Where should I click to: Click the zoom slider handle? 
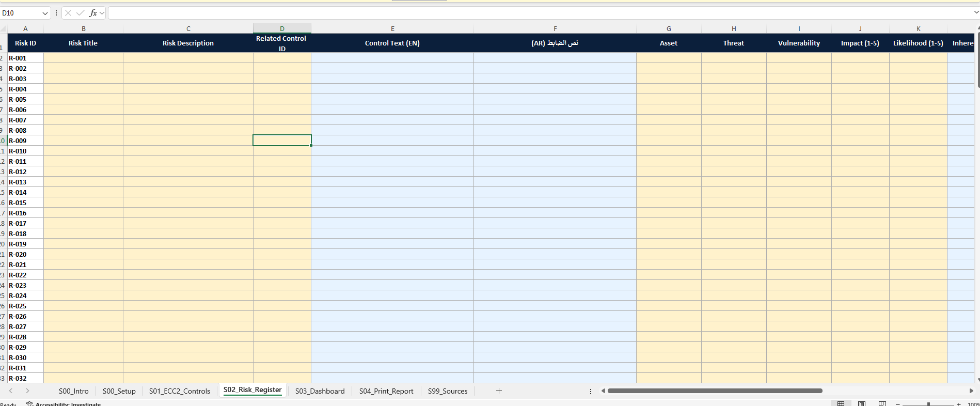(x=928, y=404)
